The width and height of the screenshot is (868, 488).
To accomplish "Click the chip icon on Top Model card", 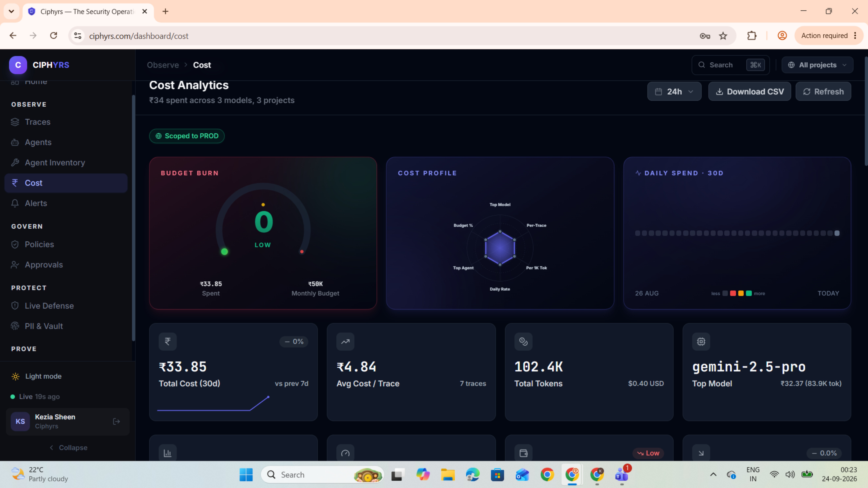I will pyautogui.click(x=701, y=341).
